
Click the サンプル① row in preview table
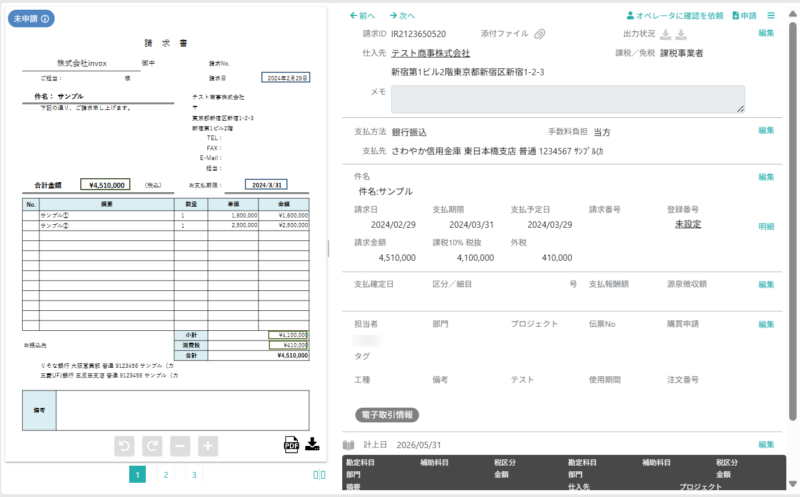[165, 215]
